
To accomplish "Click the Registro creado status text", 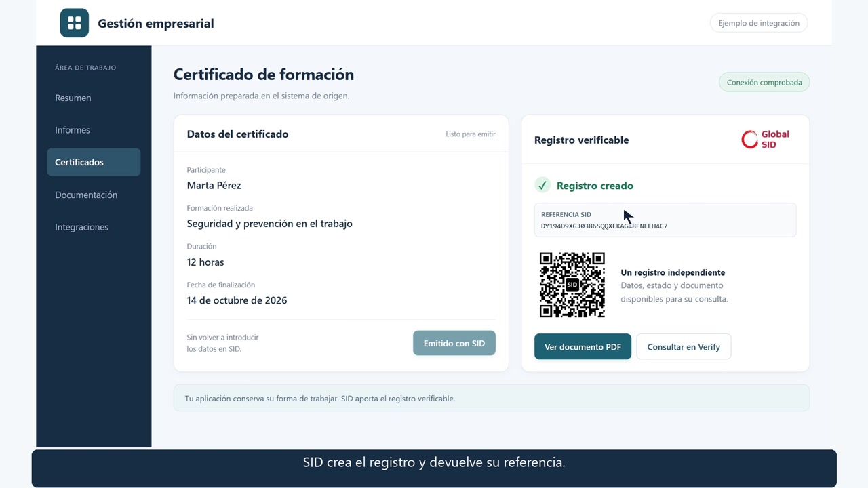I will click(595, 186).
